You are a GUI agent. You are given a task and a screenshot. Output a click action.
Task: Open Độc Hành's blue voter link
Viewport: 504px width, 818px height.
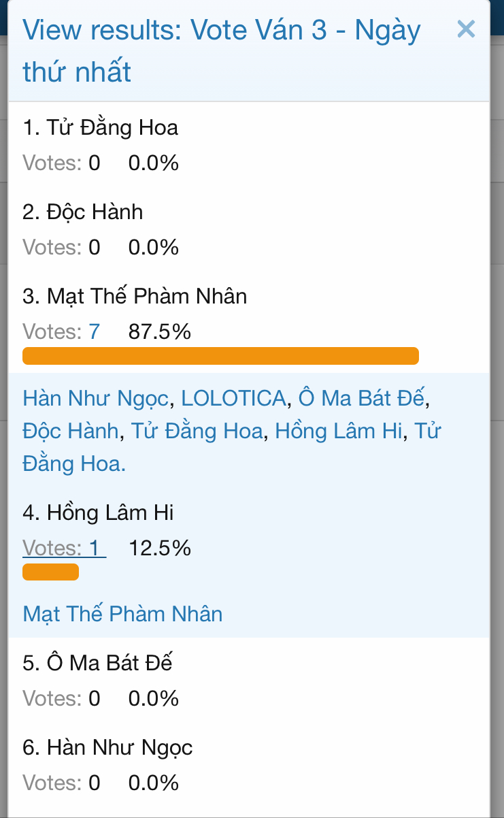coord(71,431)
